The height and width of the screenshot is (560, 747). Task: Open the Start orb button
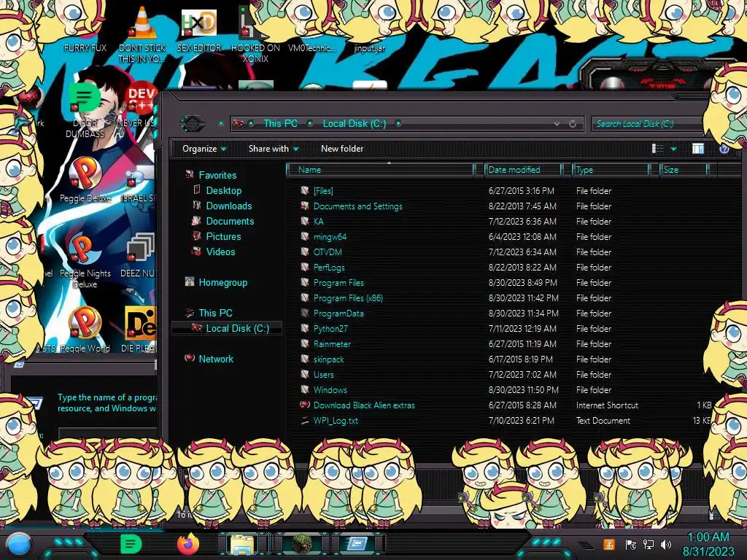point(18,545)
